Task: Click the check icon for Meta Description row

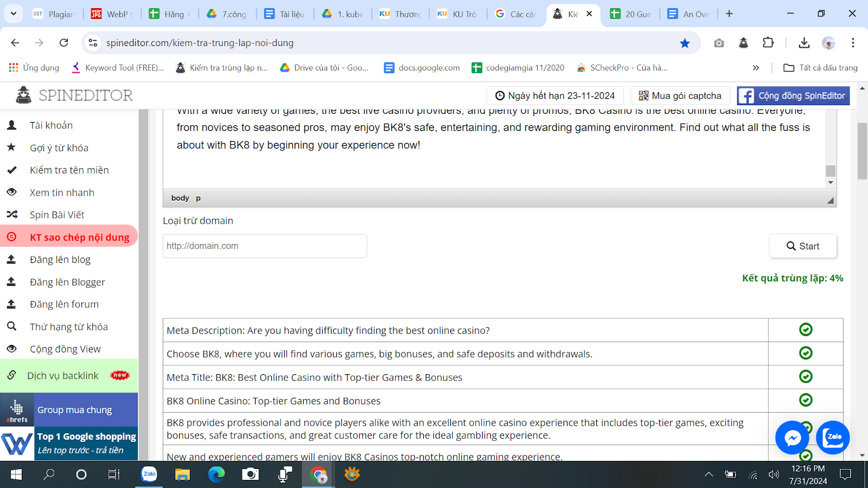Action: click(806, 330)
